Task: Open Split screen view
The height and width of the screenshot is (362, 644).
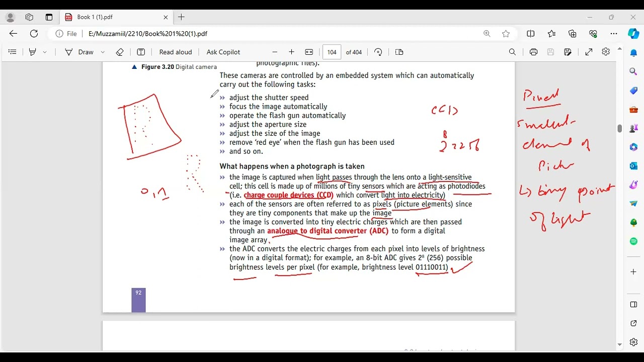Action: (x=531, y=34)
